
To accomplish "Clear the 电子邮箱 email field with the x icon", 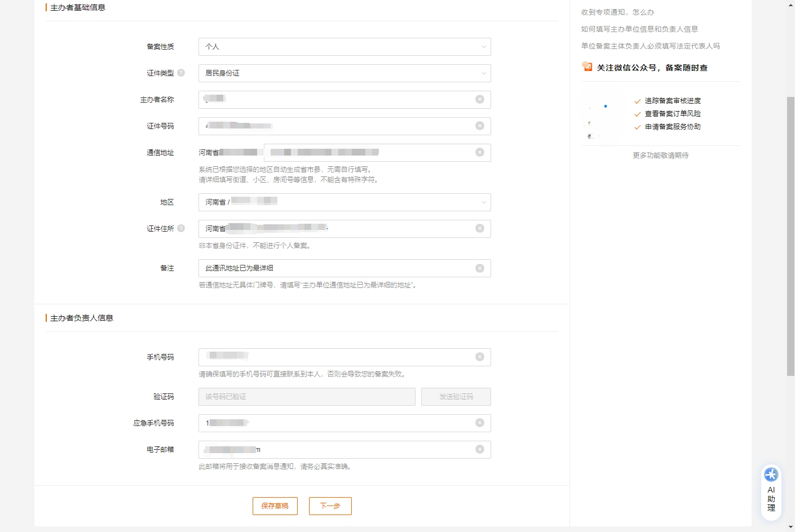I will [480, 449].
